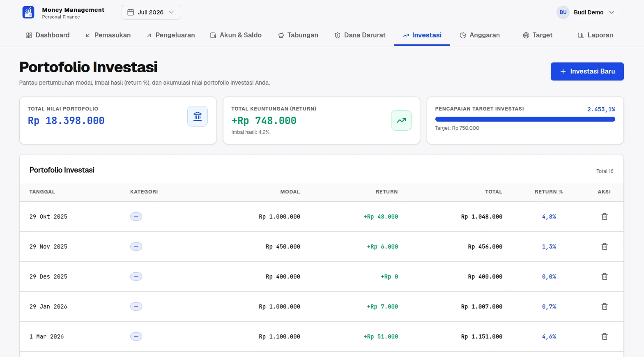Click the +Rp 748.000 return value
The width and height of the screenshot is (644, 357).
point(264,121)
